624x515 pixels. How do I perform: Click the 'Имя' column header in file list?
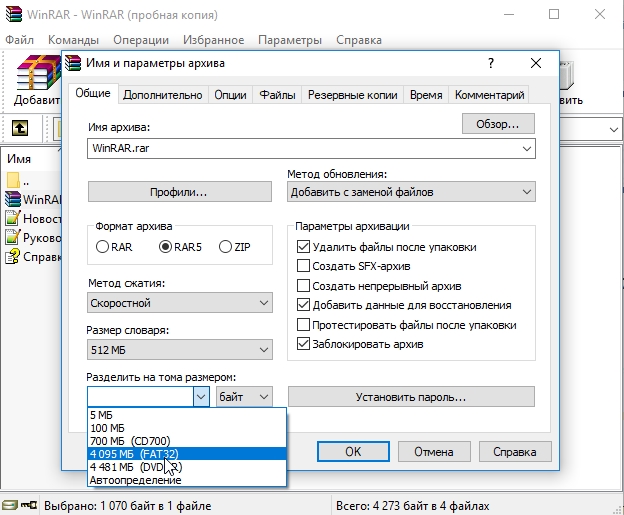pos(19,159)
